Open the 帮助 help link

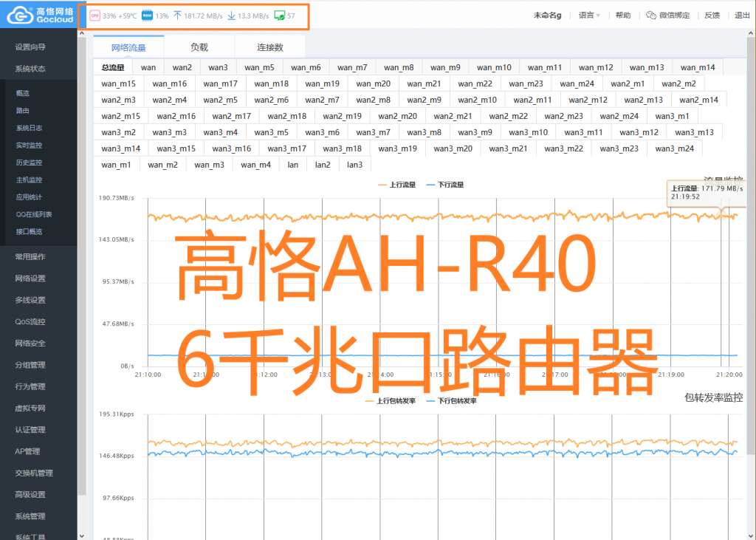[x=623, y=16]
